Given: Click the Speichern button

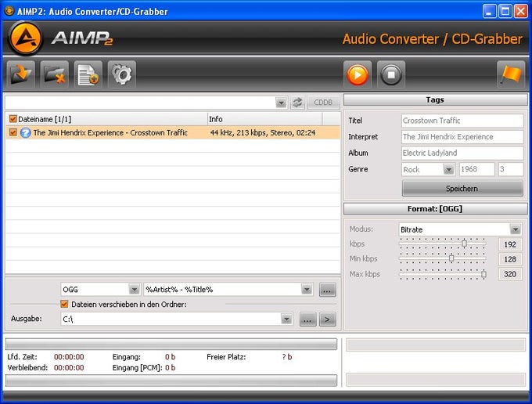Looking at the screenshot, I should 462,189.
